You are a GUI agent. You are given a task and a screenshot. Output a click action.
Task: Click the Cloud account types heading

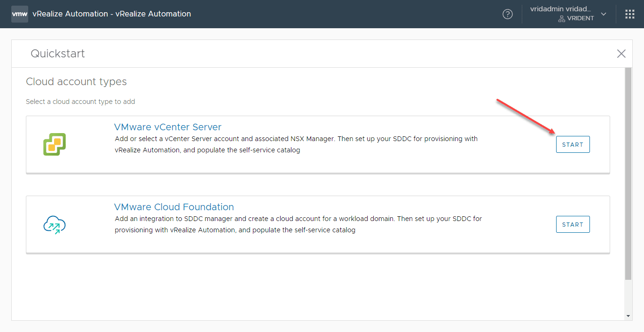pos(76,82)
